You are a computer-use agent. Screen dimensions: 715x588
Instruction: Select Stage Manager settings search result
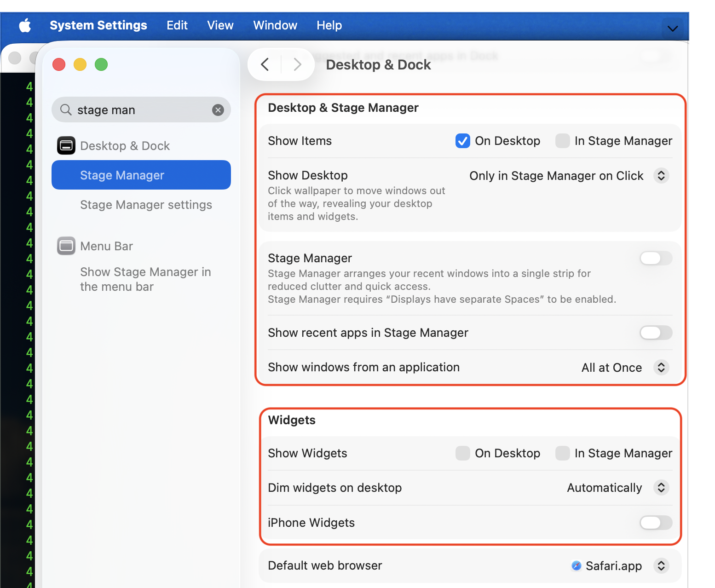146,205
